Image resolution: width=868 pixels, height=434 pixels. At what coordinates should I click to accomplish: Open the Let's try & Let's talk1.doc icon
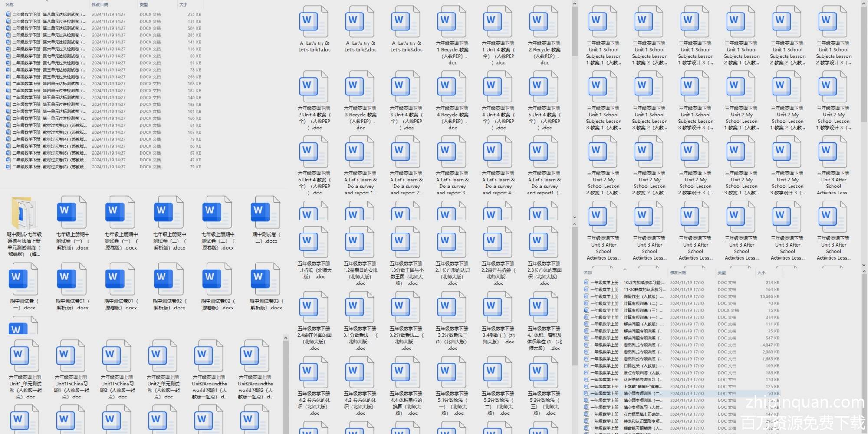(314, 22)
